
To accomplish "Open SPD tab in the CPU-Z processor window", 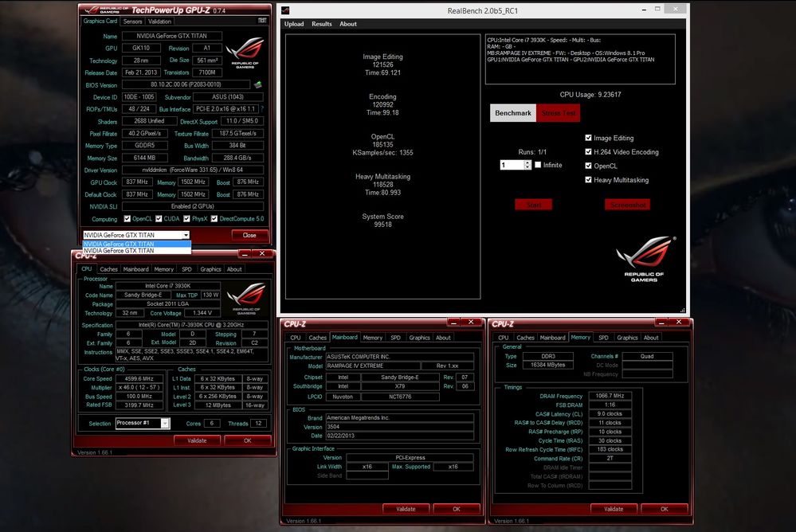I will 186,269.
